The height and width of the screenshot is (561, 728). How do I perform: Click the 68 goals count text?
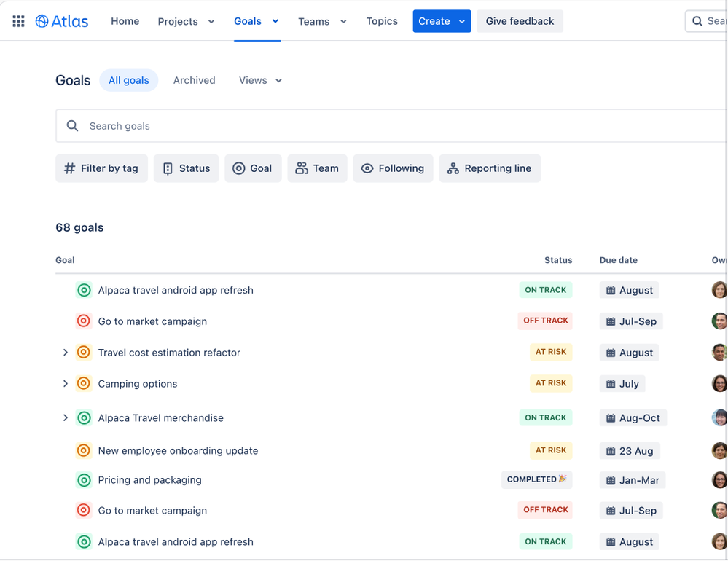coord(79,227)
